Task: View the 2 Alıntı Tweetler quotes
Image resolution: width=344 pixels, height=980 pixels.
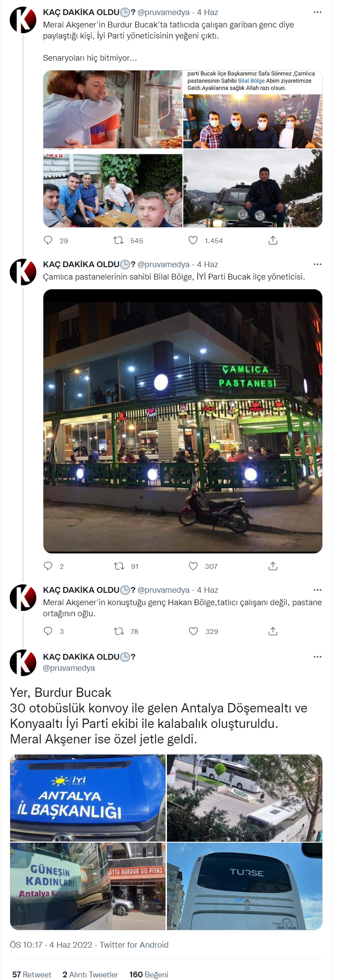Action: pos(90,974)
